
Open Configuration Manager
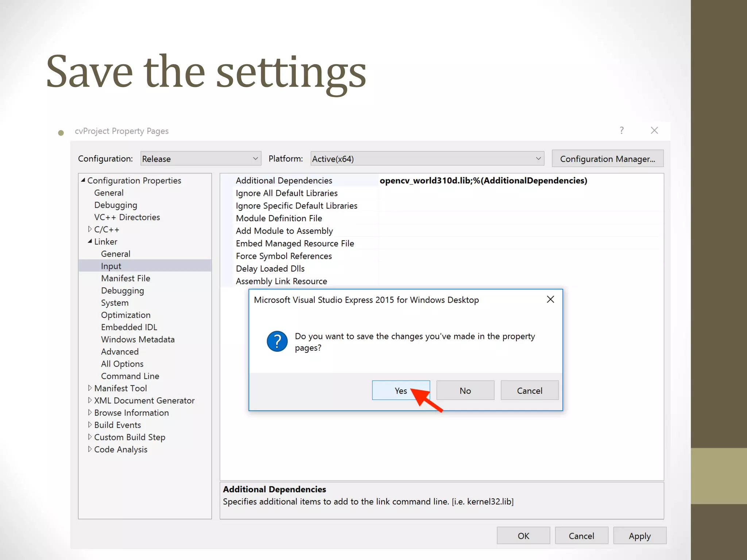pos(607,159)
